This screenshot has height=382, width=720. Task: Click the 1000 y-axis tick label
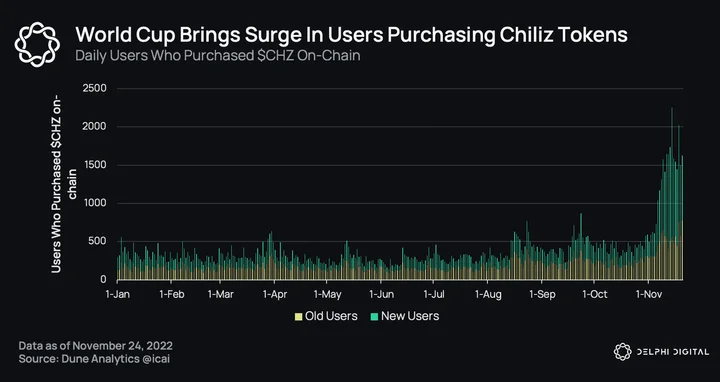[94, 203]
